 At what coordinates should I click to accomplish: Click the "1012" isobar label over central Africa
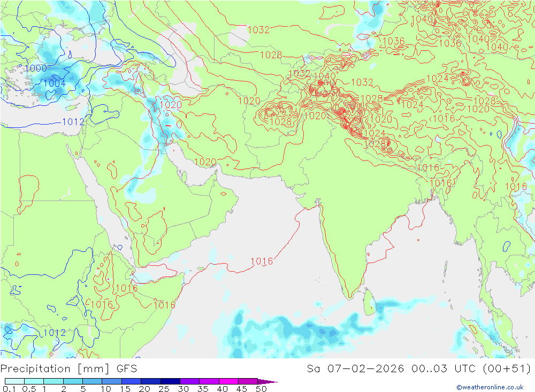(55, 333)
